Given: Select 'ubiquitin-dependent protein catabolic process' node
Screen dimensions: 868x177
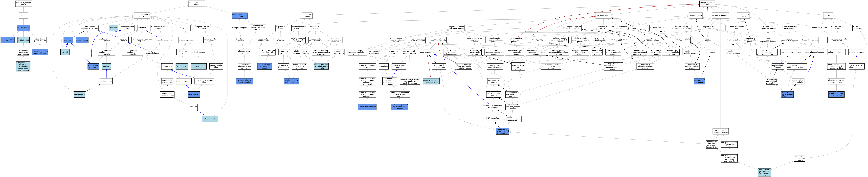Looking at the screenshot, I should click(400, 107).
